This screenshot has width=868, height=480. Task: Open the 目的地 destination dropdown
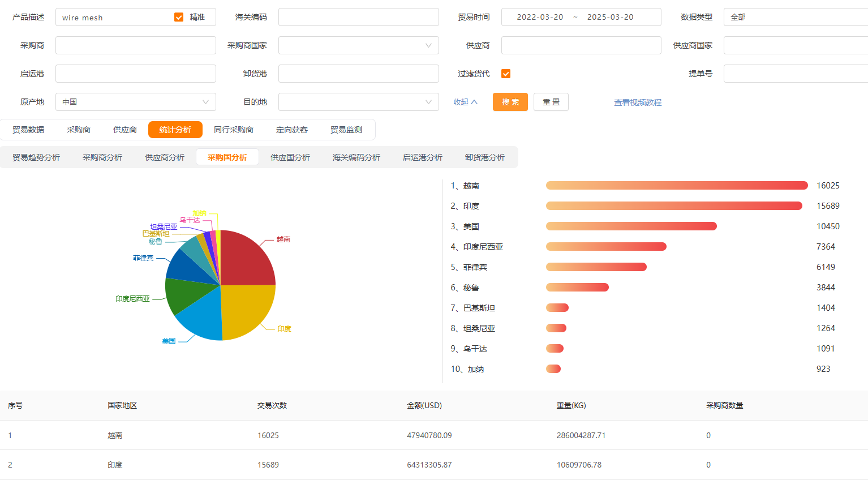tap(358, 102)
